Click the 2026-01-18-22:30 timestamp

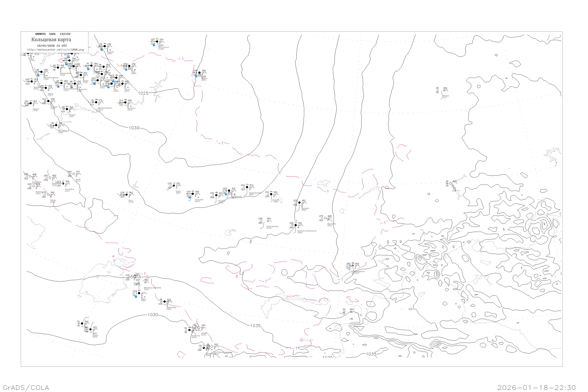pyautogui.click(x=536, y=387)
